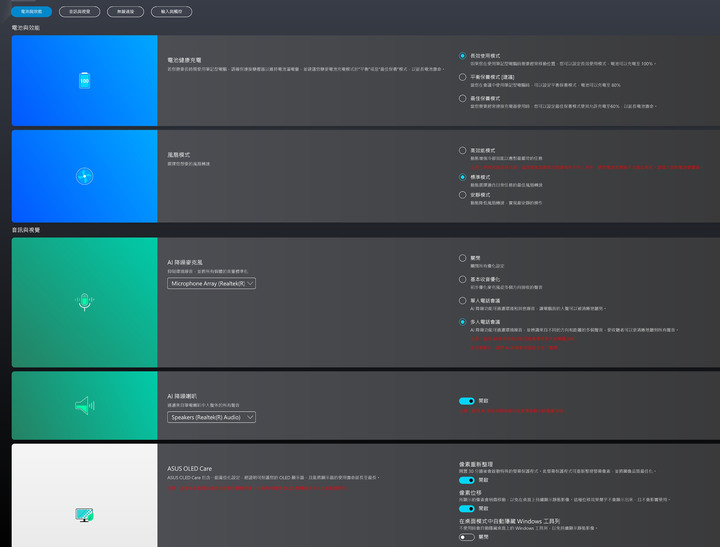Click the AI noise-canceling microphone icon
Viewport: 720px width, 547px height.
click(84, 302)
